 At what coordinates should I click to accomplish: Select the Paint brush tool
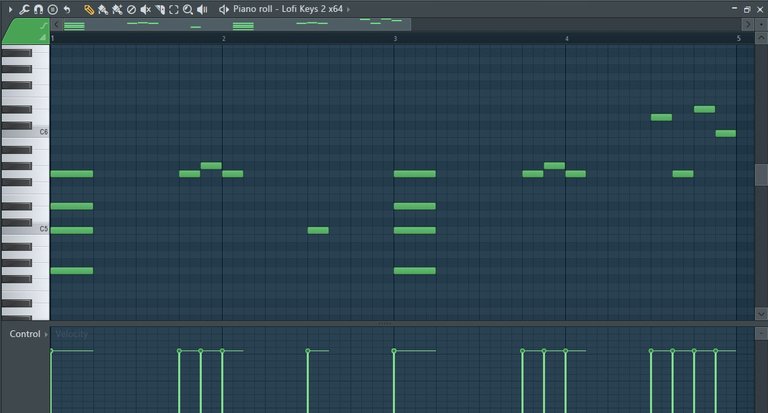[x=103, y=9]
